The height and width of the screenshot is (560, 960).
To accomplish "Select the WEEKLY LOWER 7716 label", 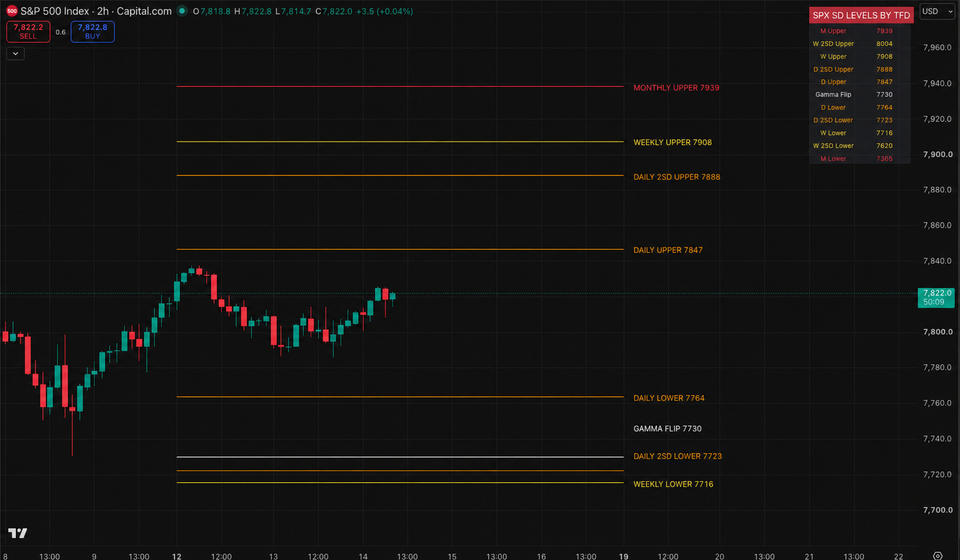I will (x=673, y=484).
